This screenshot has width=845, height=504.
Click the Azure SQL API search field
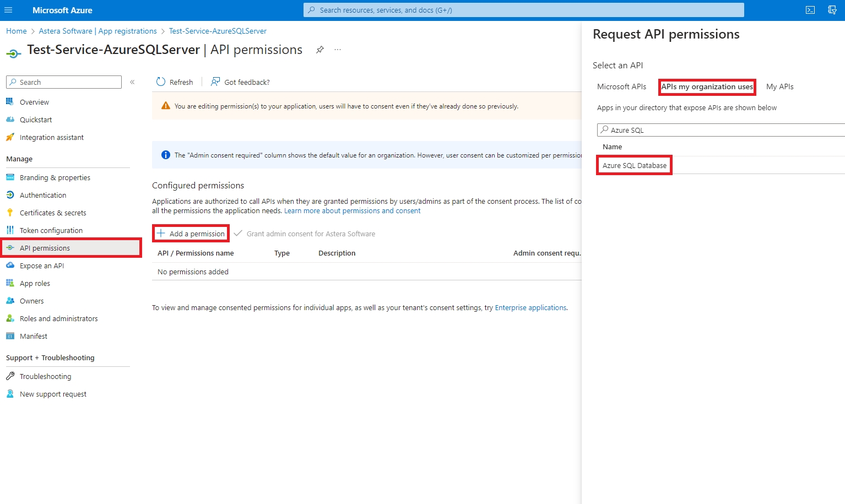pos(721,130)
